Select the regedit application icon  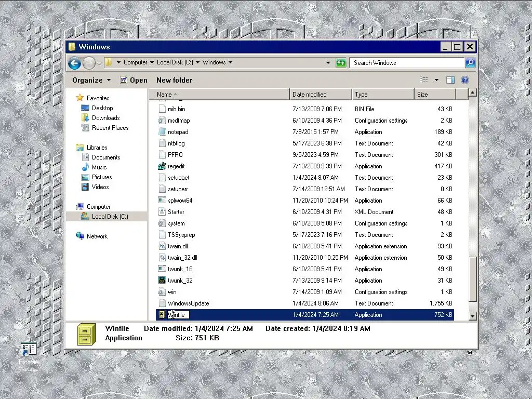(x=162, y=166)
